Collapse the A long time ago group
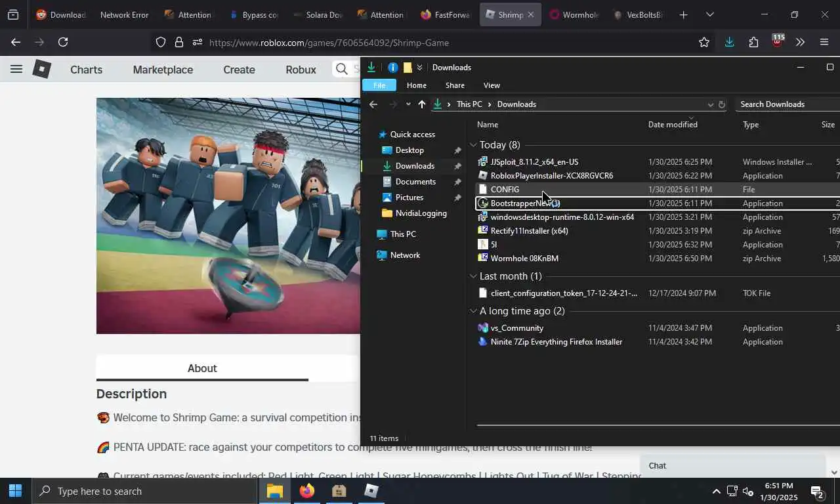 473,311
